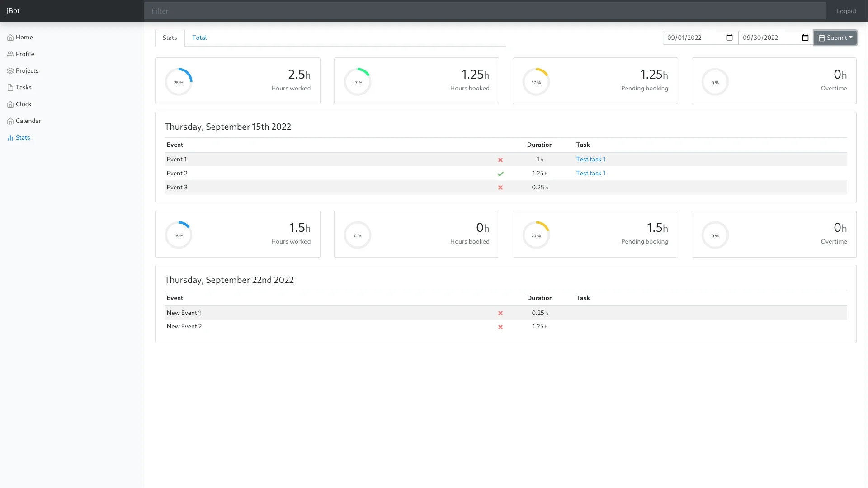The width and height of the screenshot is (868, 488).
Task: Click the 1 h duration of Event 1
Action: tap(540, 159)
